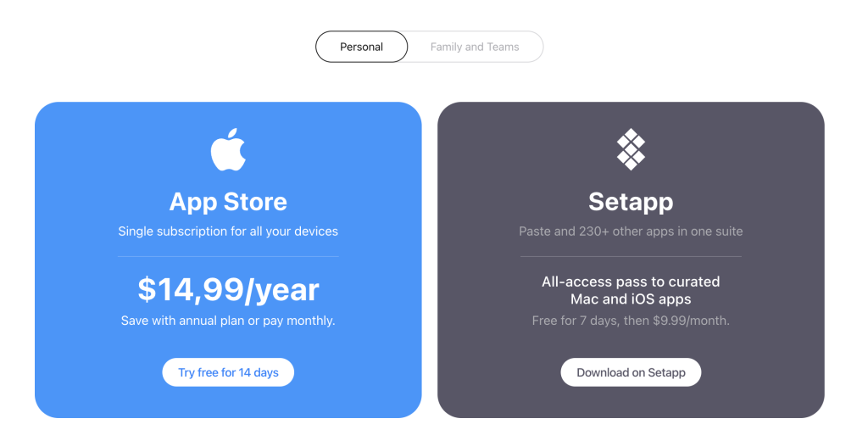Click 'Single subscription for all your devices' text
This screenshot has height=441, width=868.
[228, 232]
